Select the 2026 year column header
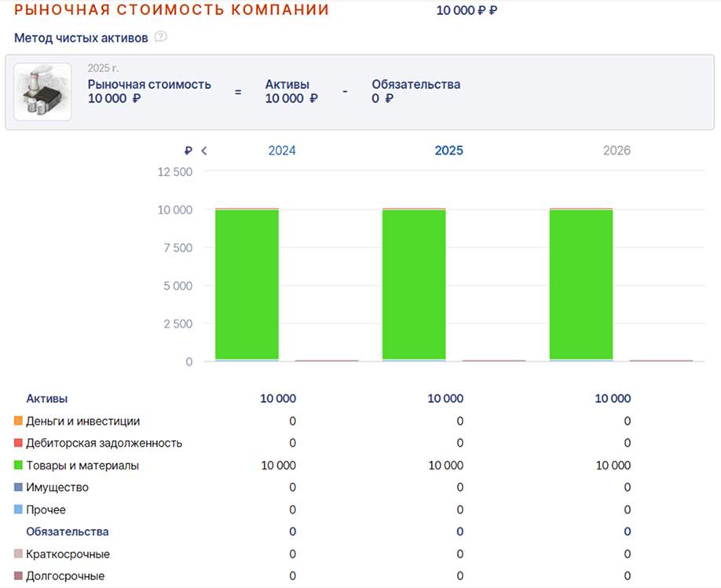The width and height of the screenshot is (721, 588). [x=617, y=151]
